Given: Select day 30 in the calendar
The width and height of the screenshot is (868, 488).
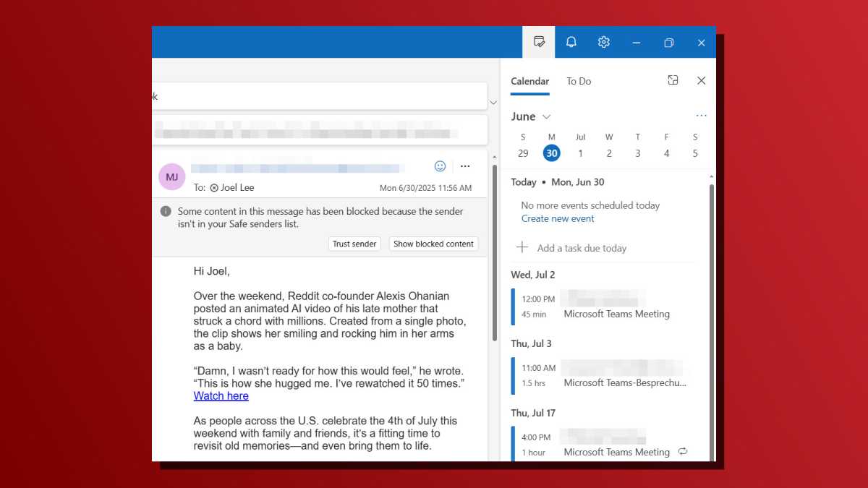Looking at the screenshot, I should click(552, 153).
